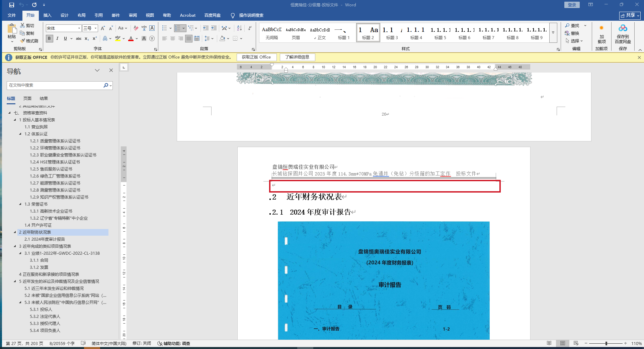Apply the 无间隔 style
Viewport: 644px width, 349px height.
click(272, 33)
